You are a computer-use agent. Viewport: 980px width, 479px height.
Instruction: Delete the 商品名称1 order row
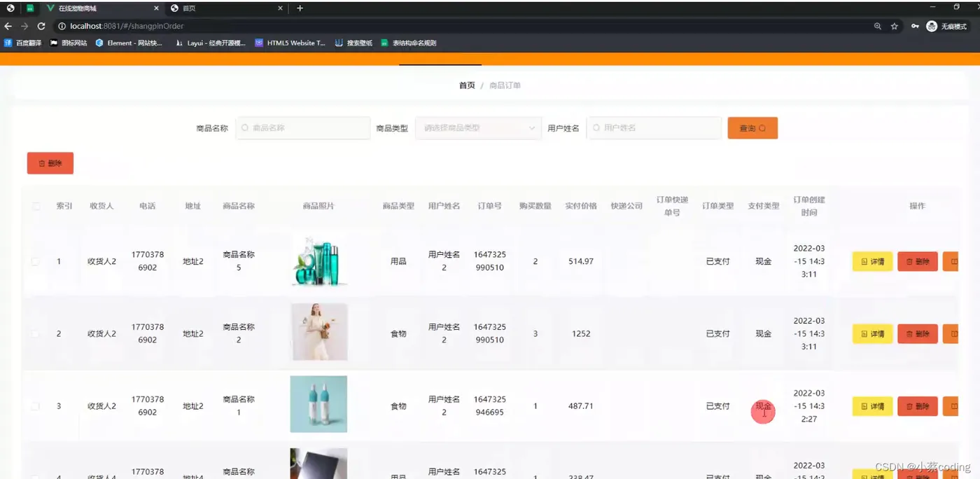(918, 406)
